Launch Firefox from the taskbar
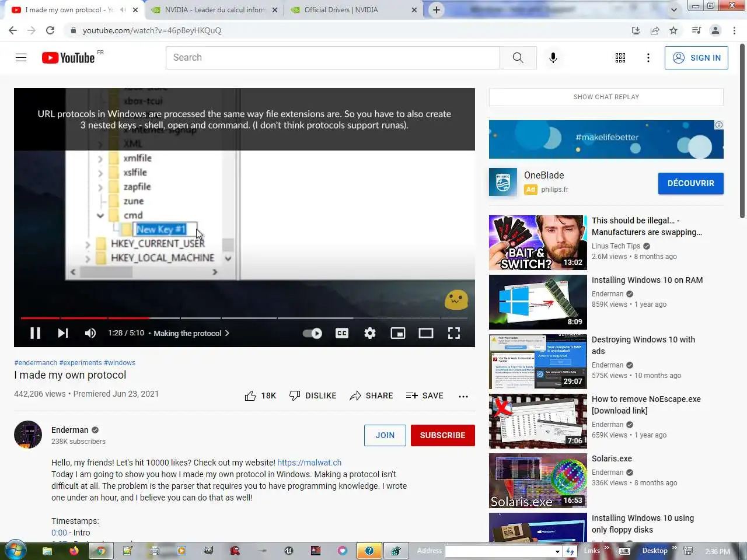Image resolution: width=747 pixels, height=560 pixels. (x=74, y=551)
